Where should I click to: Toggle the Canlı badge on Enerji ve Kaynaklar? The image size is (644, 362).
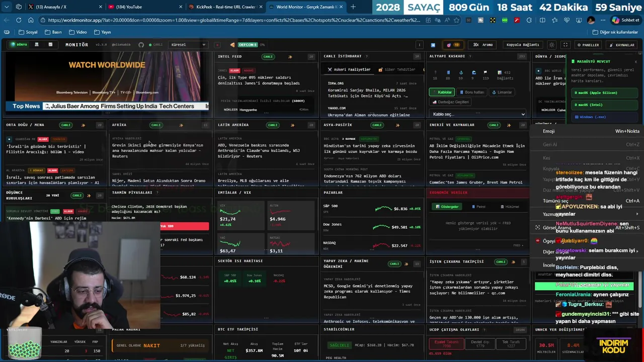[x=494, y=125]
